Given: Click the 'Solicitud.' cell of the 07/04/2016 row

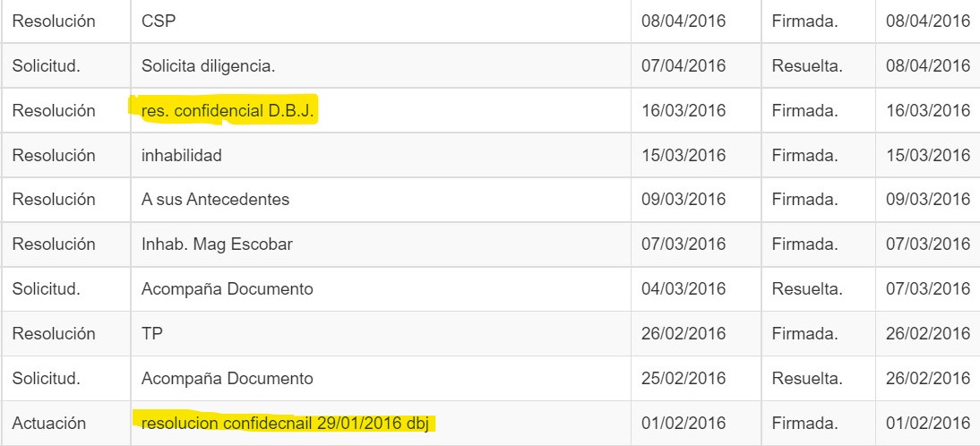Looking at the screenshot, I should click(x=46, y=66).
